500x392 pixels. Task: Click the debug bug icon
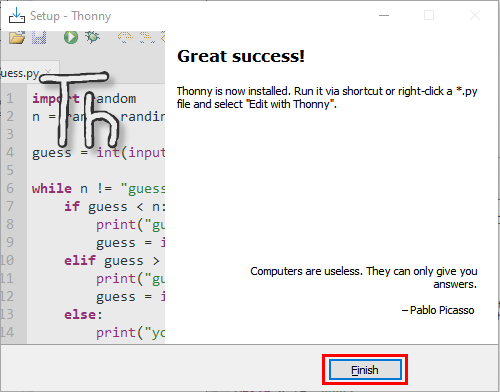(92, 37)
